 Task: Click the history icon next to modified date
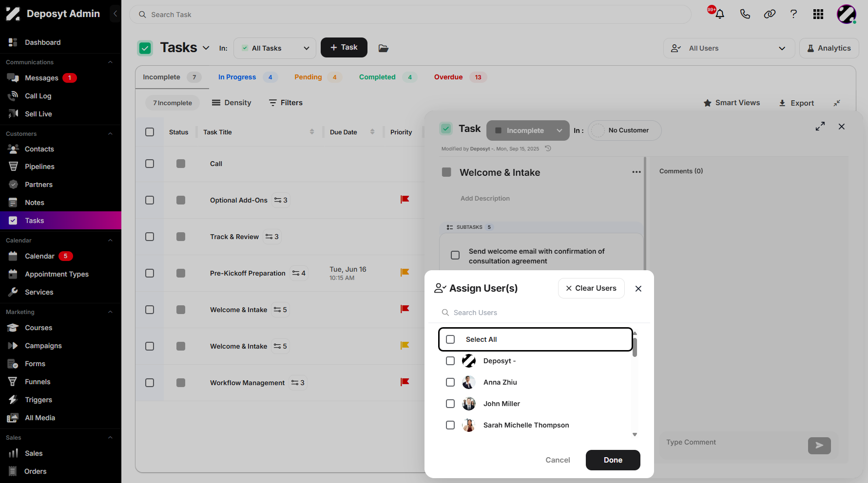pyautogui.click(x=548, y=149)
